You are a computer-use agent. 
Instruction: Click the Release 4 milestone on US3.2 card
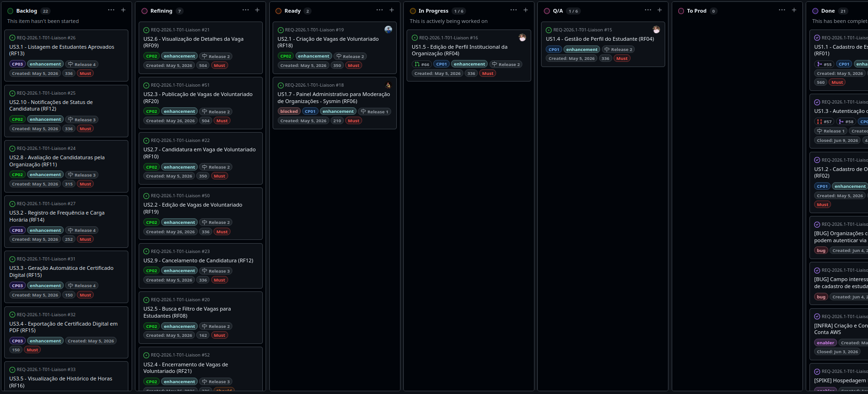(82, 230)
